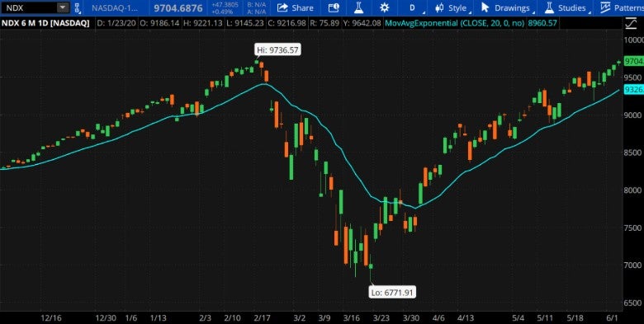644x324 pixels.
Task: Click the 5/11 date label
Action: pos(545,318)
